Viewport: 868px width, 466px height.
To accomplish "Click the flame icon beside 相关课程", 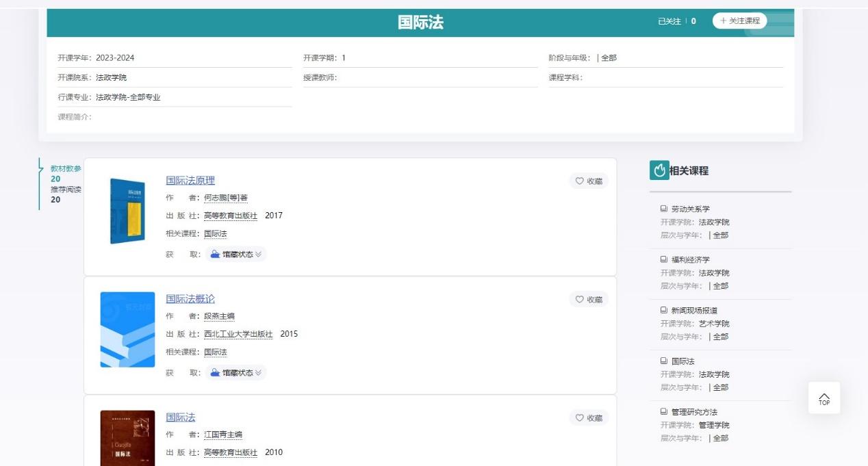I will [659, 170].
